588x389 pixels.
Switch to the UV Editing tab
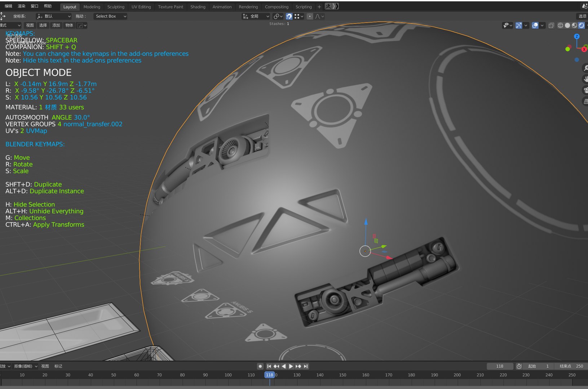click(x=141, y=6)
